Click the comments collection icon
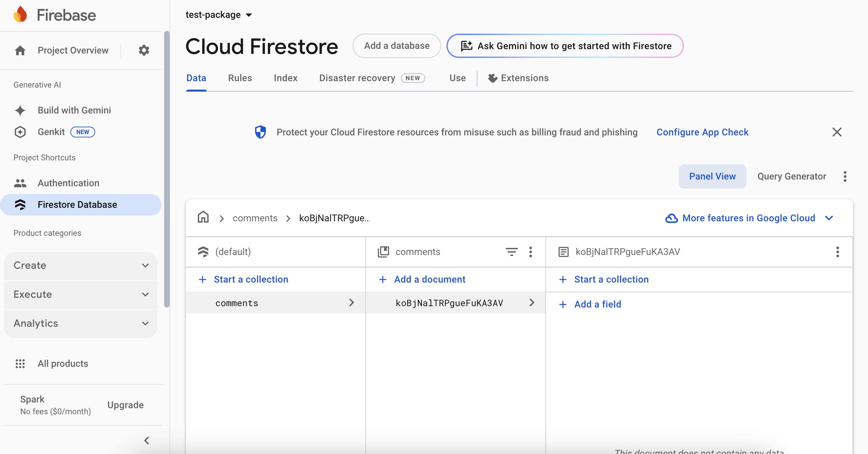Image resolution: width=868 pixels, height=454 pixels. tap(384, 252)
